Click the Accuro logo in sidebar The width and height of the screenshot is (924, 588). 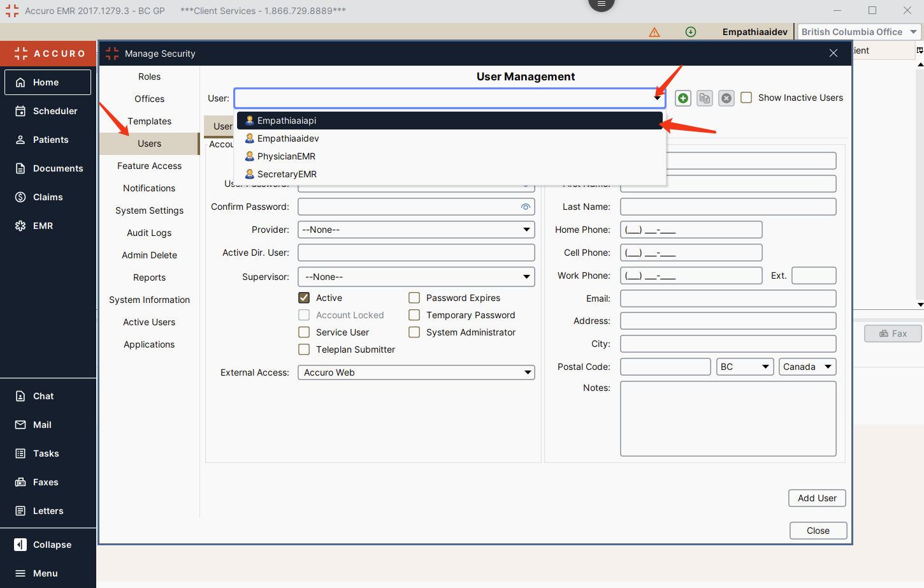49,54
